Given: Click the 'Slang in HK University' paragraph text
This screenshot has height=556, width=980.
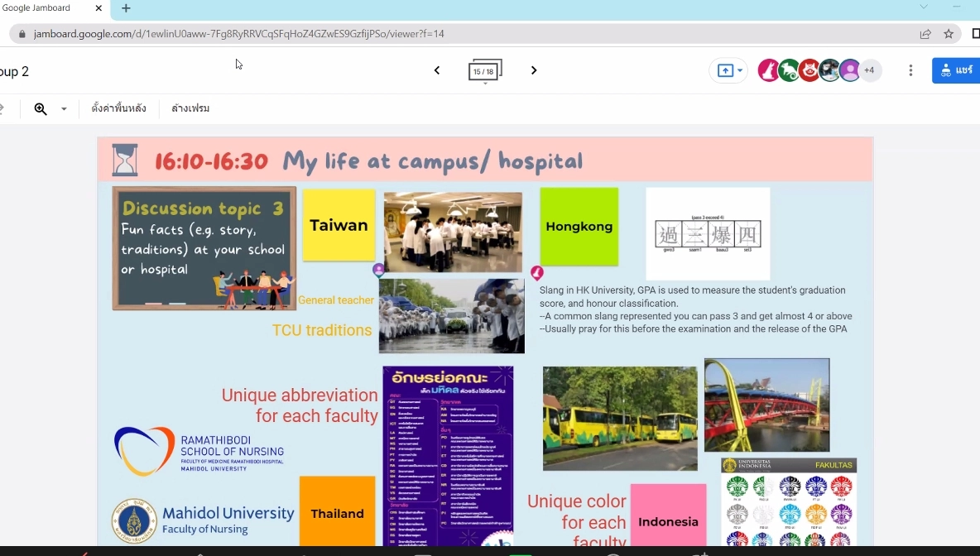Looking at the screenshot, I should 695,309.
